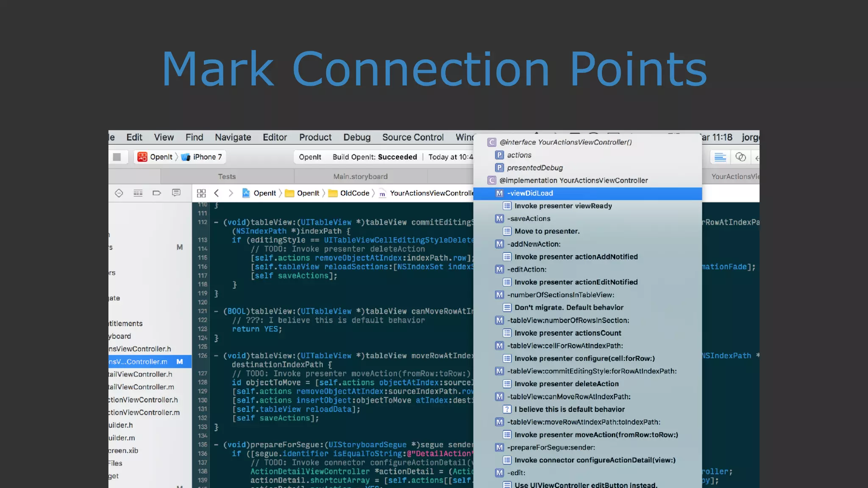Go forward with the jump bar right arrow
This screenshot has width=868, height=488.
point(231,193)
